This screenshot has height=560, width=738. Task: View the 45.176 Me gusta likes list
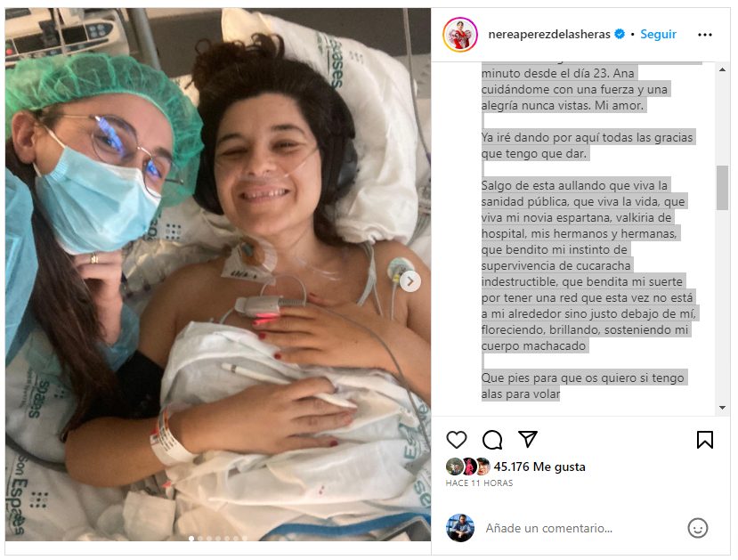point(539,467)
